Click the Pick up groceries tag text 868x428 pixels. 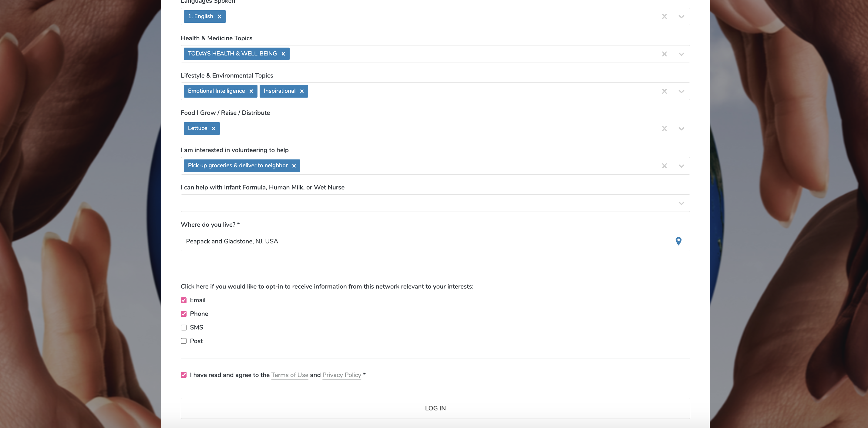pos(237,165)
